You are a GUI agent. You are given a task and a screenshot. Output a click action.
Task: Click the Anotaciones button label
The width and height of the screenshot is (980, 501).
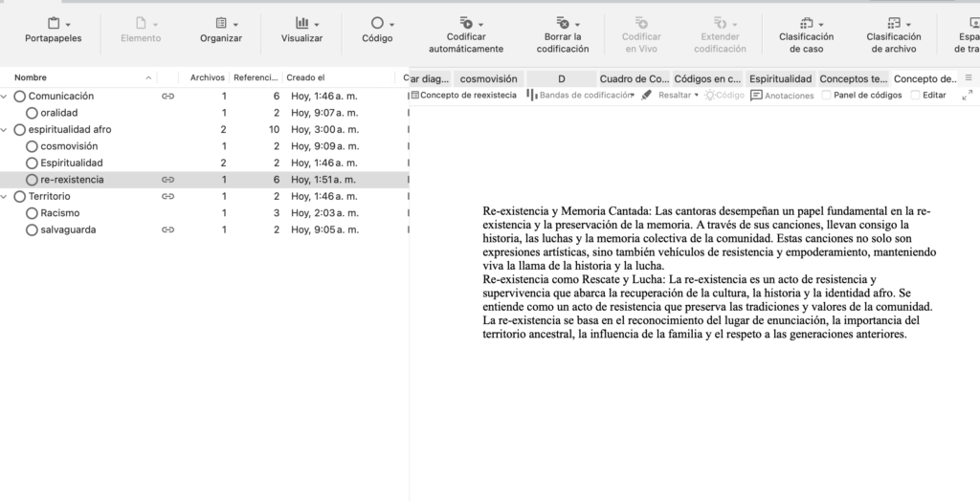point(790,96)
